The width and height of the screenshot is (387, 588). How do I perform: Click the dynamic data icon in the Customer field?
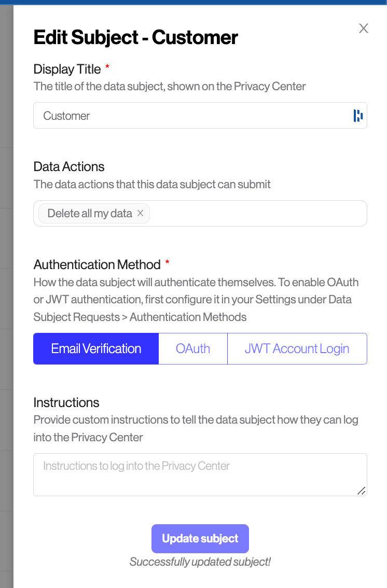tap(358, 115)
